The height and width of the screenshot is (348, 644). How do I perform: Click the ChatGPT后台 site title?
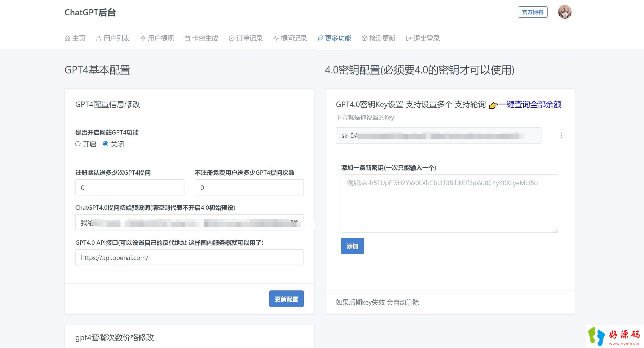(90, 12)
